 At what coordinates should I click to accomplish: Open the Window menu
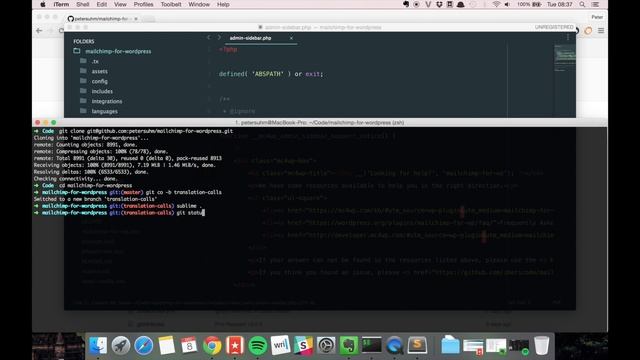click(199, 4)
